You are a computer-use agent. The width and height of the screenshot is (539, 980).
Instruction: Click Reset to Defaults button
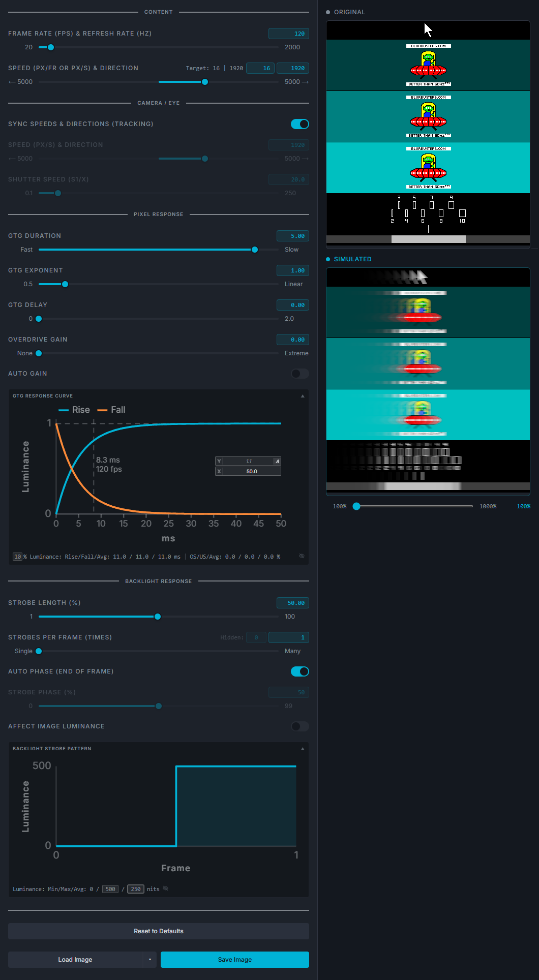[159, 931]
